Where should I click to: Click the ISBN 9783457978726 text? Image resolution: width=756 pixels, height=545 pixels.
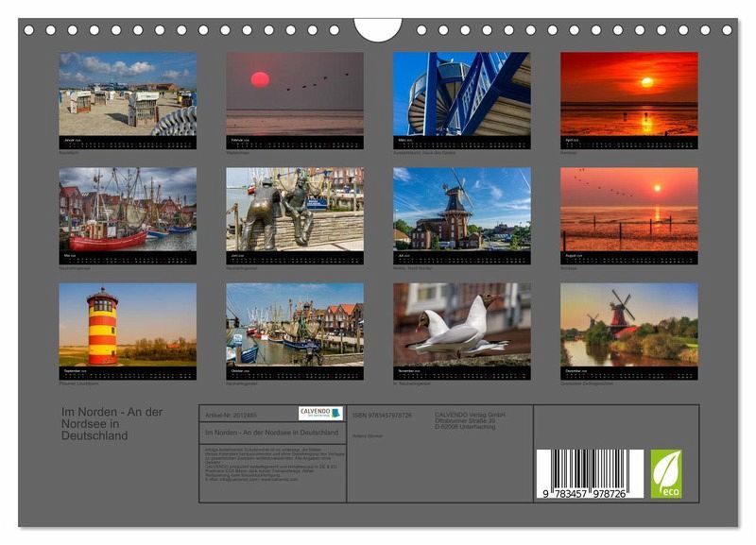[x=382, y=415]
